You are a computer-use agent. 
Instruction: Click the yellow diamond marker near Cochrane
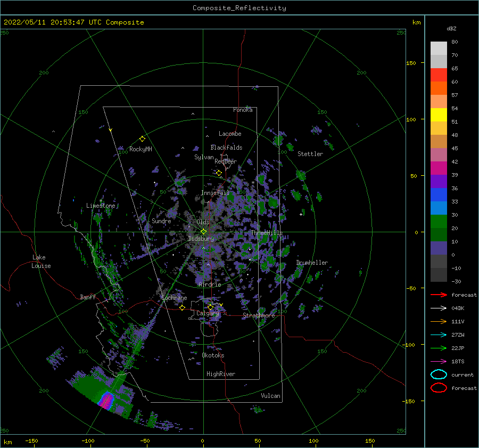[182, 307]
